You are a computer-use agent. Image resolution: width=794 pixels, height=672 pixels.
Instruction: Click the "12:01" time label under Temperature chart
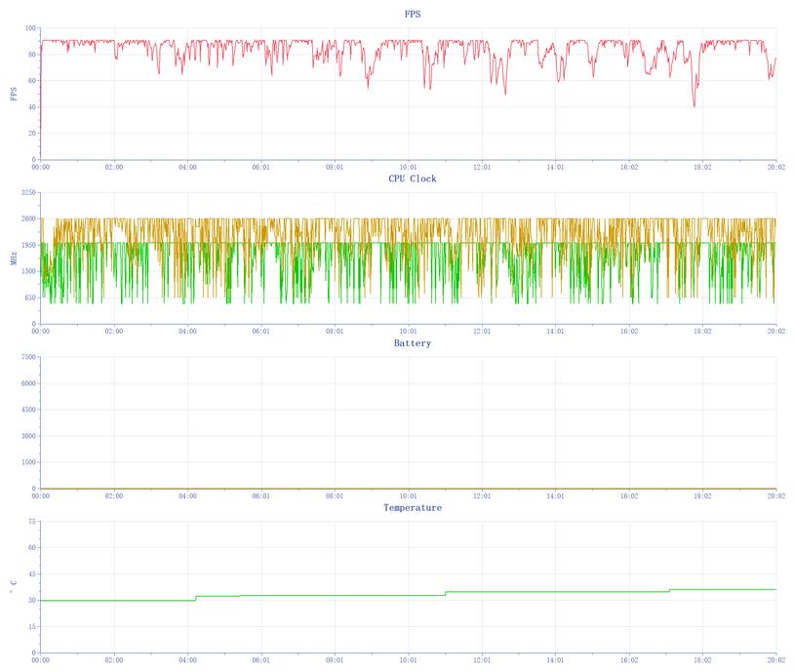tap(482, 660)
